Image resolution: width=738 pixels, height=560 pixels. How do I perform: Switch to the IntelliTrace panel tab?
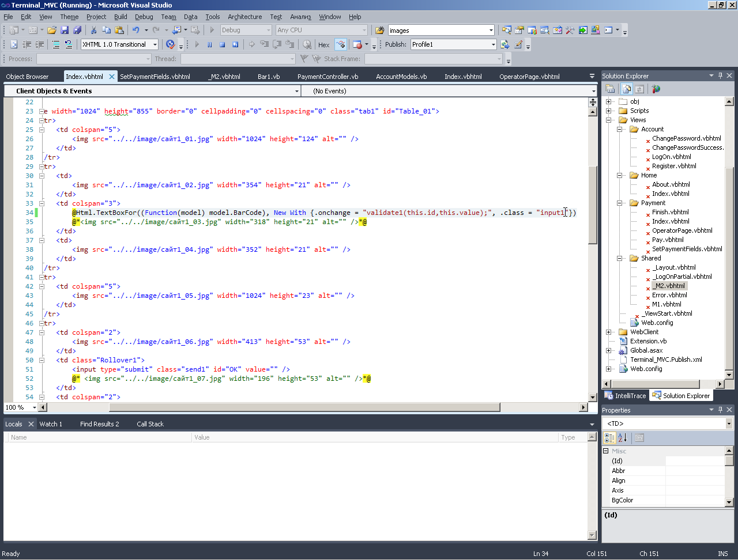point(626,396)
